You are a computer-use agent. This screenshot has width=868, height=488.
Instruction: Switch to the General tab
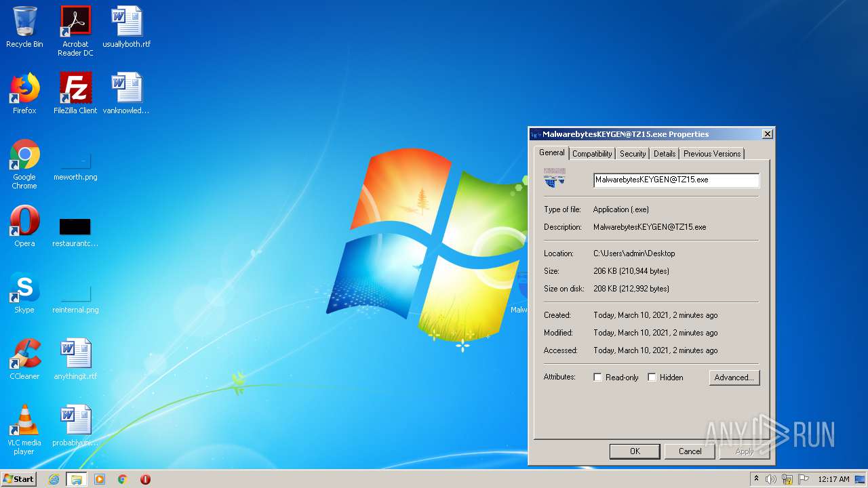551,152
